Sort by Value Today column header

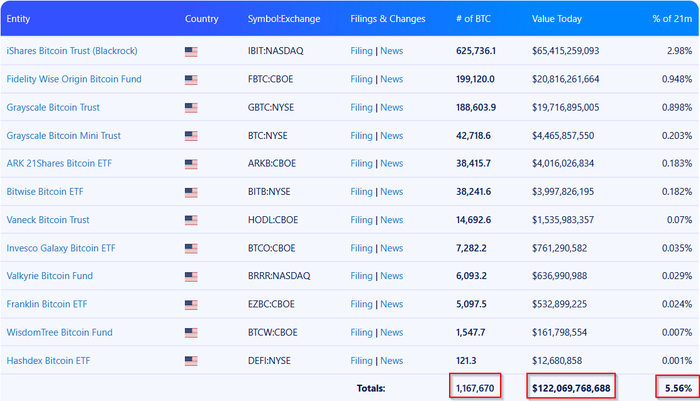click(558, 19)
